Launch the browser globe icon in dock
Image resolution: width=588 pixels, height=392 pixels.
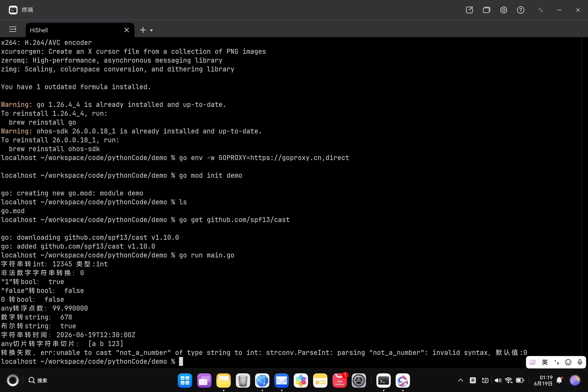point(262,381)
